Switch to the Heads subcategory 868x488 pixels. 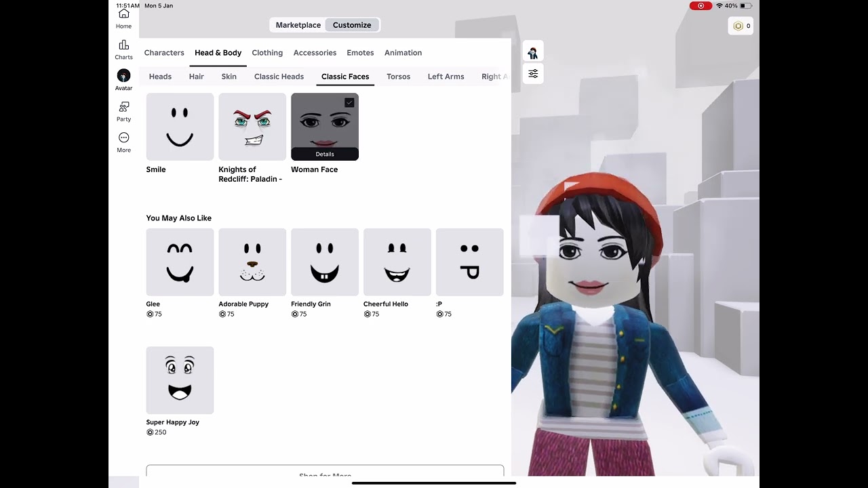[160, 77]
